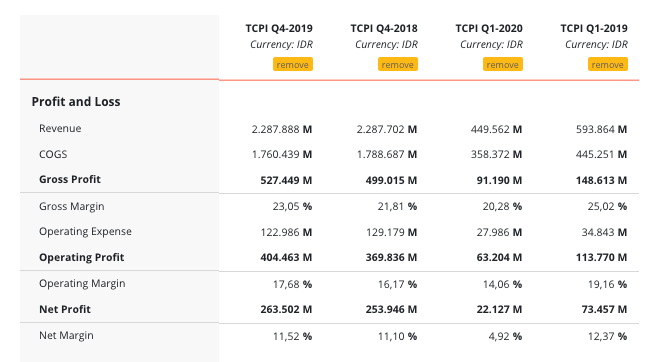Remove the TCPI Q1-2019 column

click(608, 64)
